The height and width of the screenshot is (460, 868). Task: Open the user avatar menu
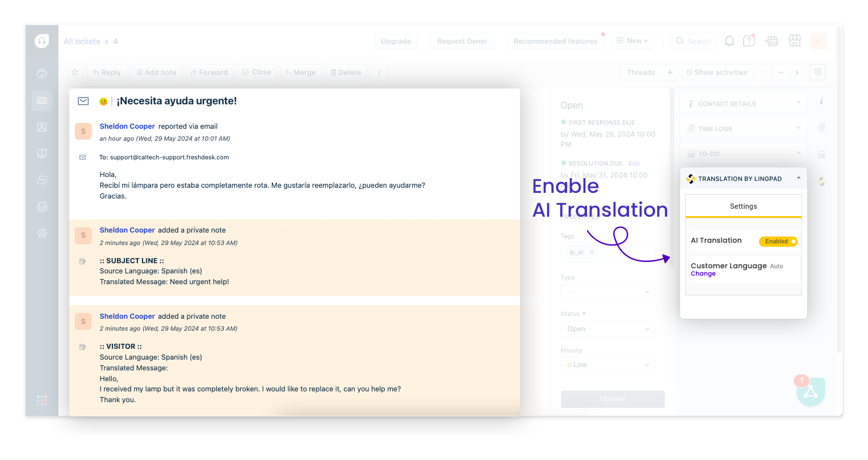(x=818, y=41)
